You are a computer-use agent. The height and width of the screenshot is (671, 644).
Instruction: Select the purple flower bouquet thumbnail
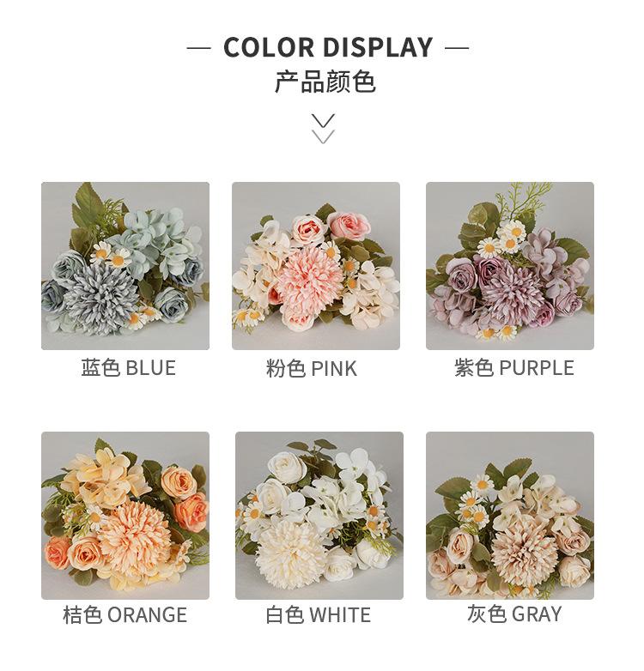510,266
